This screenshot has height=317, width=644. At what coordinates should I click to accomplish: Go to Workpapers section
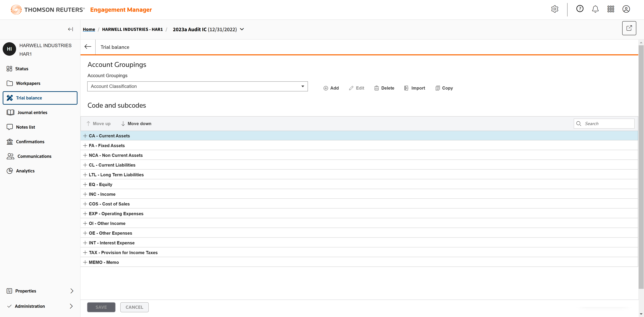click(28, 83)
